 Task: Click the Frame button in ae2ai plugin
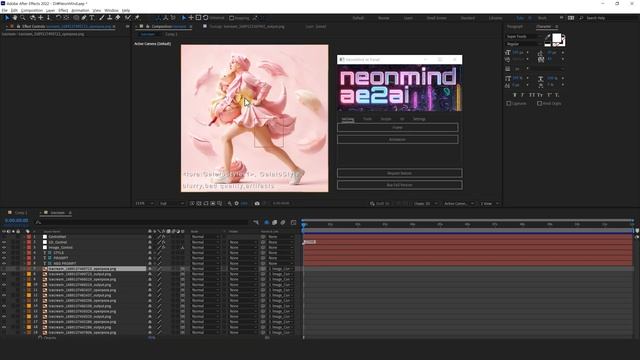[x=398, y=127]
